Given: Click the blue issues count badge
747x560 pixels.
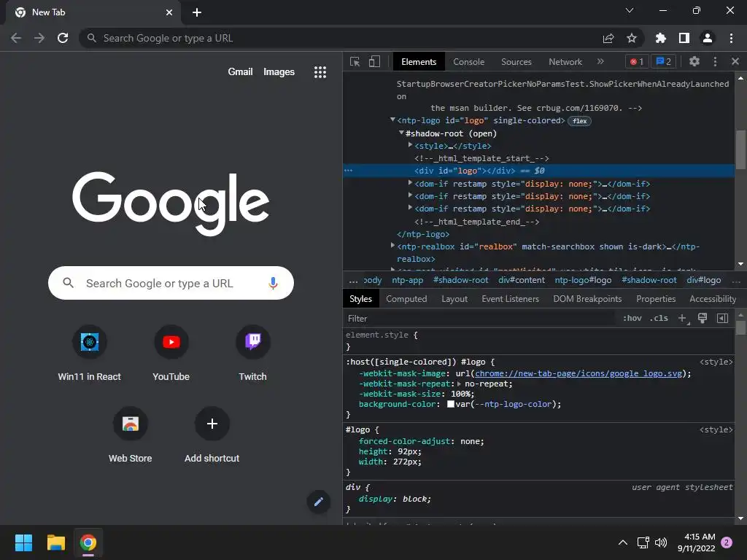Looking at the screenshot, I should click(663, 61).
